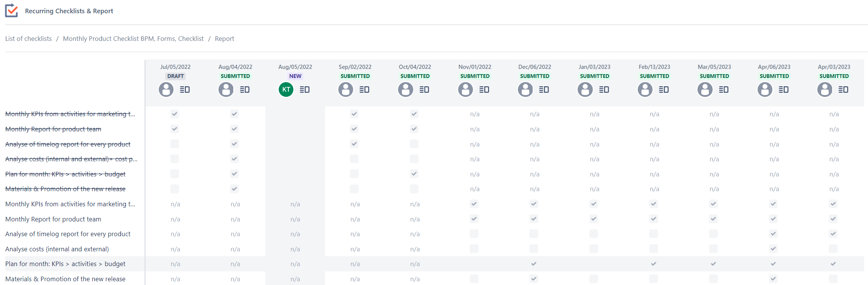Open details icon for Oct/04/2022 column

click(424, 90)
